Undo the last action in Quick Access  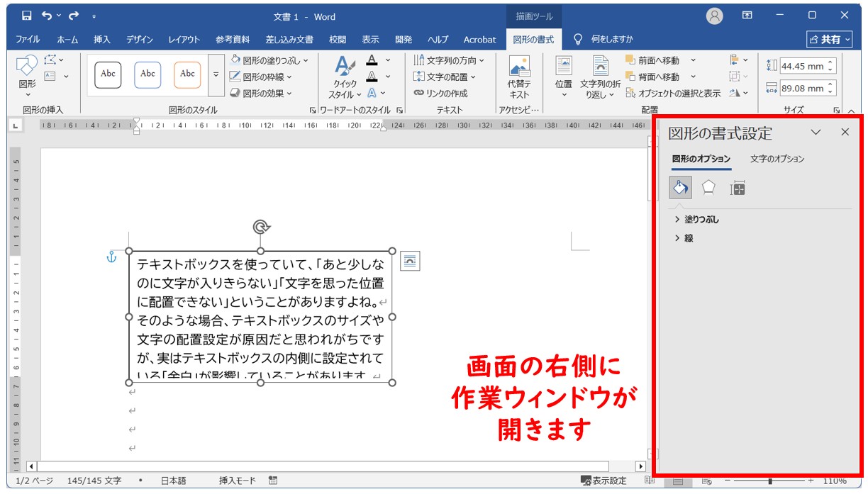pyautogui.click(x=48, y=16)
